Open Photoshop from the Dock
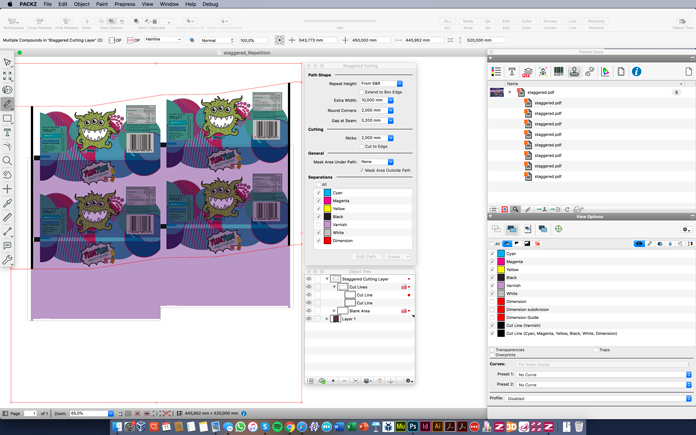This screenshot has height=435, width=696. point(413,427)
